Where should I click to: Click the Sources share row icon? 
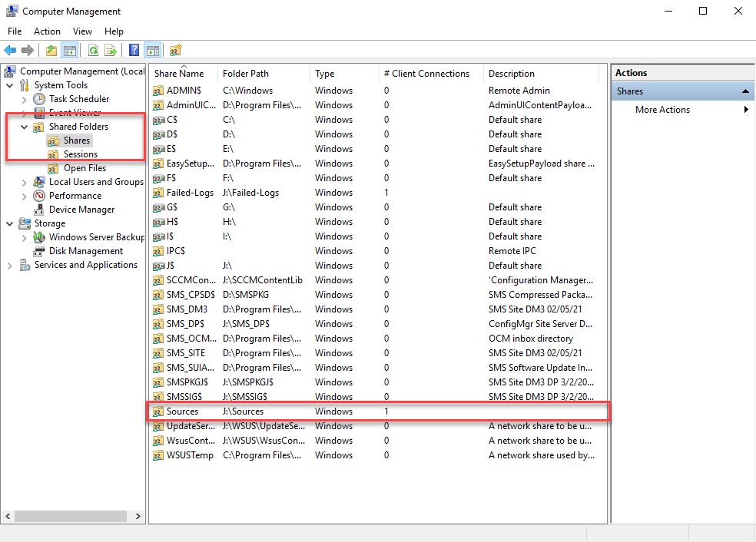(x=158, y=411)
